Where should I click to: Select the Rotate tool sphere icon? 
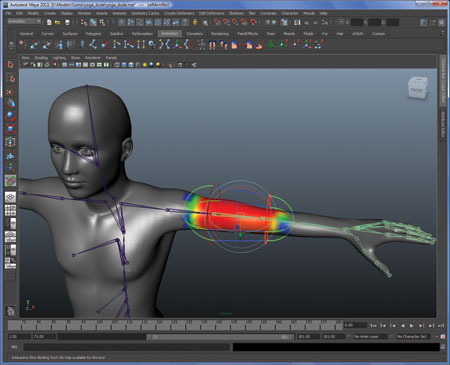click(x=10, y=116)
